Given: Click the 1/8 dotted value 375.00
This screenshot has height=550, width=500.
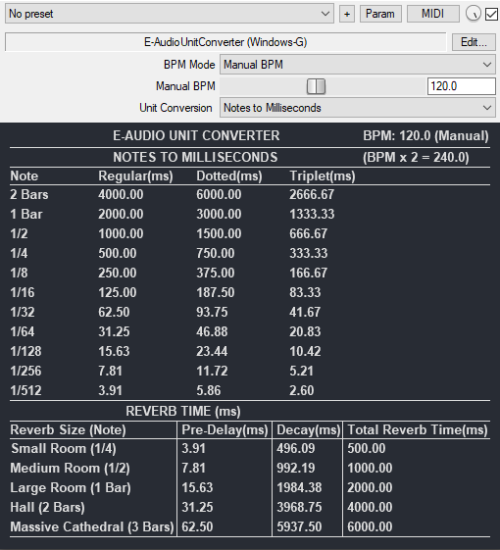Looking at the screenshot, I should [x=215, y=273].
